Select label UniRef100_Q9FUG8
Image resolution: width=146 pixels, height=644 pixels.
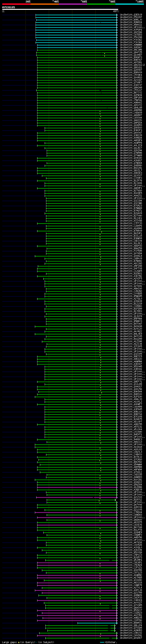tap(131, 98)
